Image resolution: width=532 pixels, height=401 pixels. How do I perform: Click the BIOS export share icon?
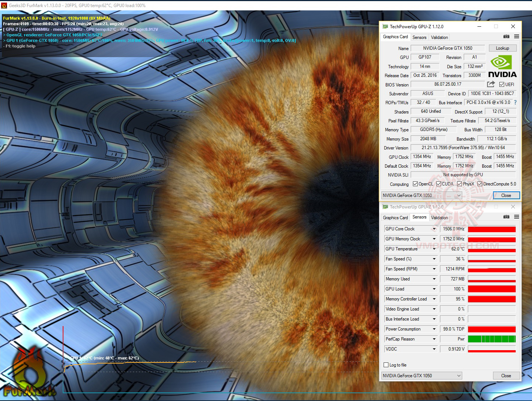click(x=491, y=84)
